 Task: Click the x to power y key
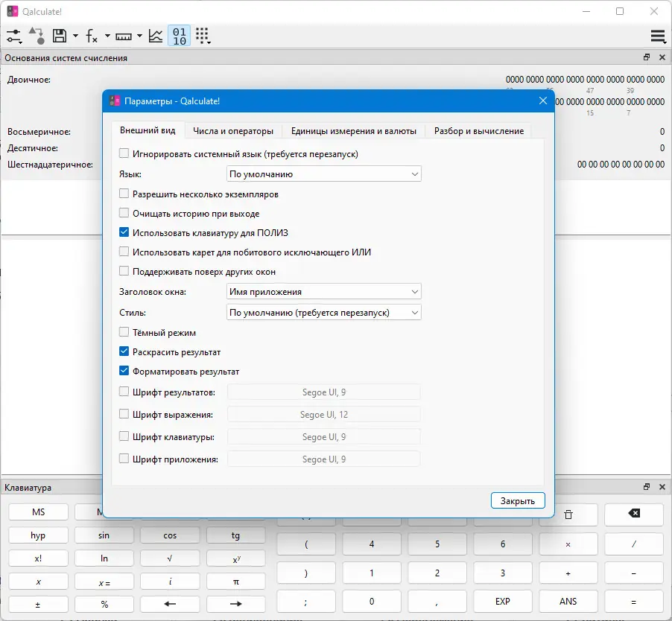[235, 558]
